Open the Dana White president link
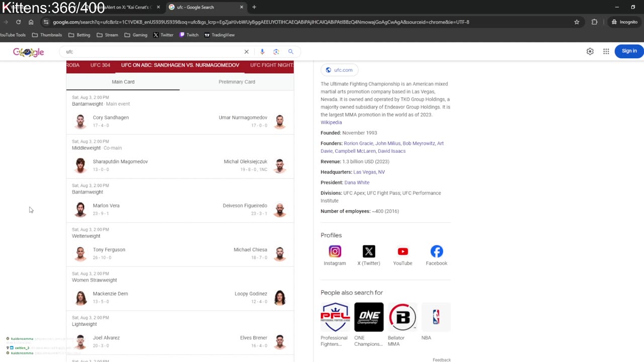Image resolution: width=644 pixels, height=362 pixels. click(357, 183)
